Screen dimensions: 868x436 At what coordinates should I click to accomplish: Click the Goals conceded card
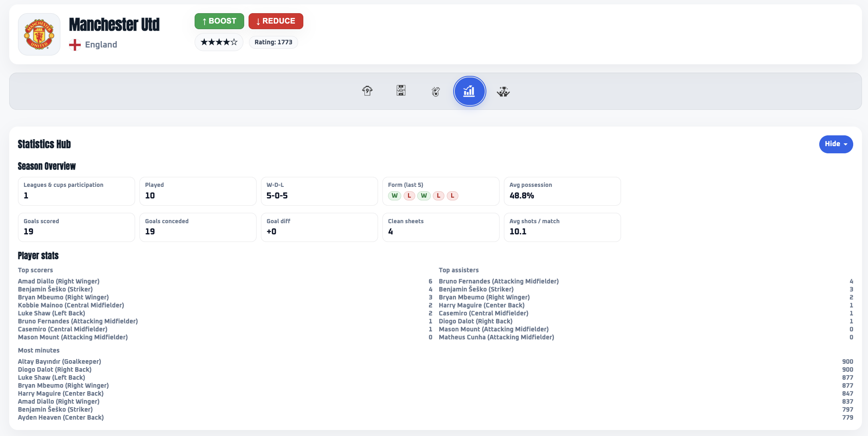pyautogui.click(x=198, y=227)
